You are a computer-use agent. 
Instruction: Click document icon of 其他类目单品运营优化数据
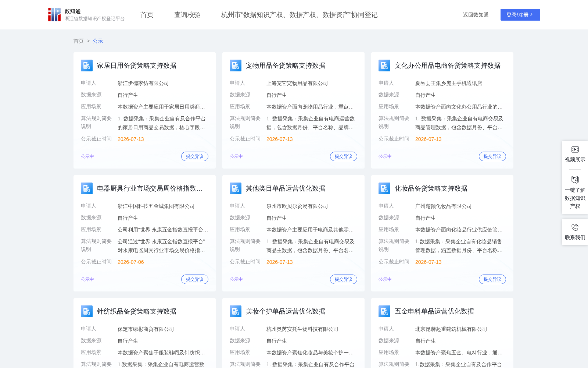236,188
